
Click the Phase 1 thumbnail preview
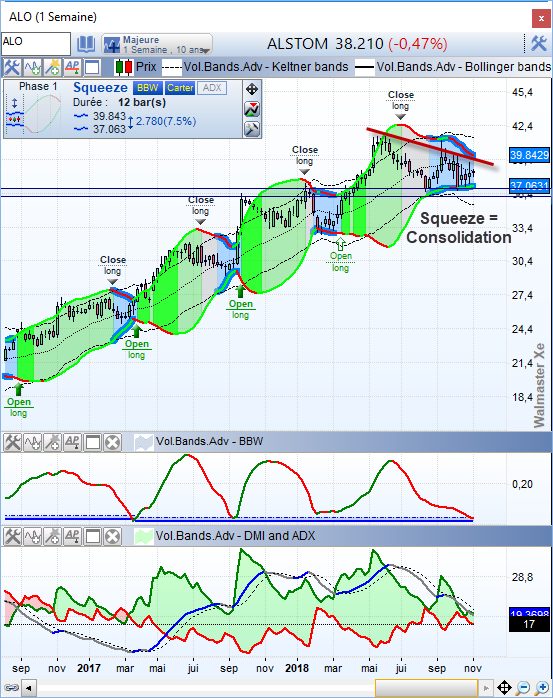pyautogui.click(x=34, y=113)
